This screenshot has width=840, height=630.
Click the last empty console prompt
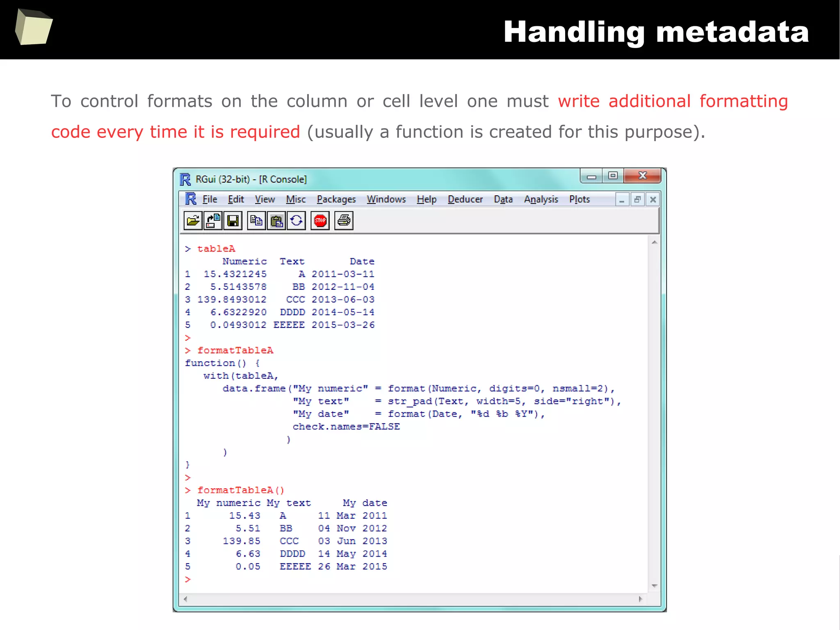click(188, 579)
